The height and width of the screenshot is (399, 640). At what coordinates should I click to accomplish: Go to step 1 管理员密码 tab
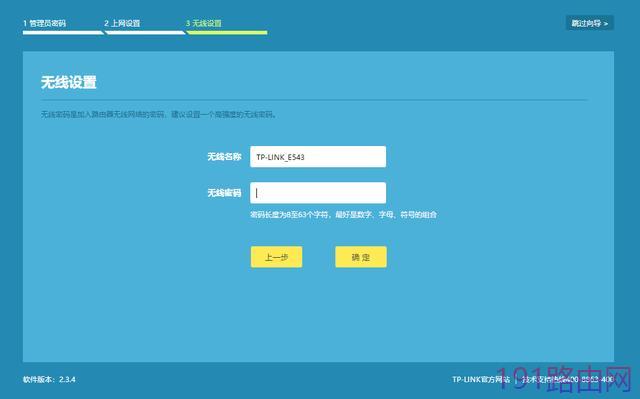(x=44, y=23)
